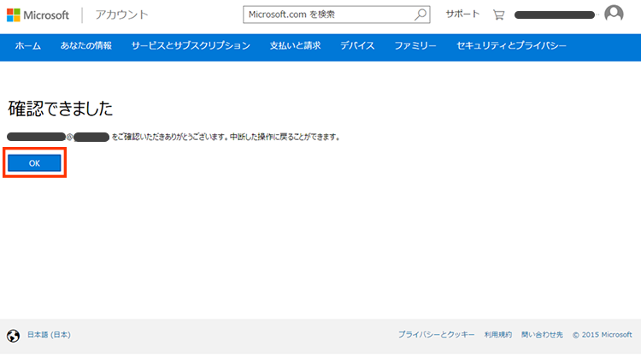
Task: Click the profile avatar icon
Action: click(614, 15)
